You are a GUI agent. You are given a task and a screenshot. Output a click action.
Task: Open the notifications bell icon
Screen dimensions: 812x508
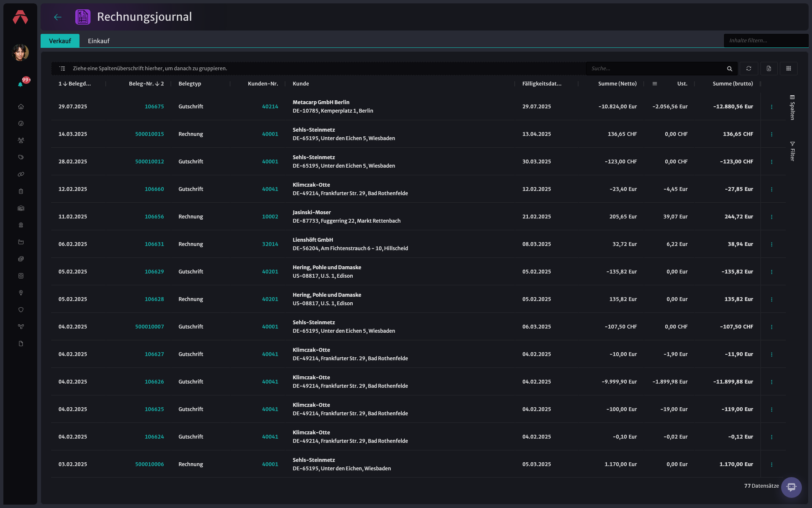click(20, 84)
